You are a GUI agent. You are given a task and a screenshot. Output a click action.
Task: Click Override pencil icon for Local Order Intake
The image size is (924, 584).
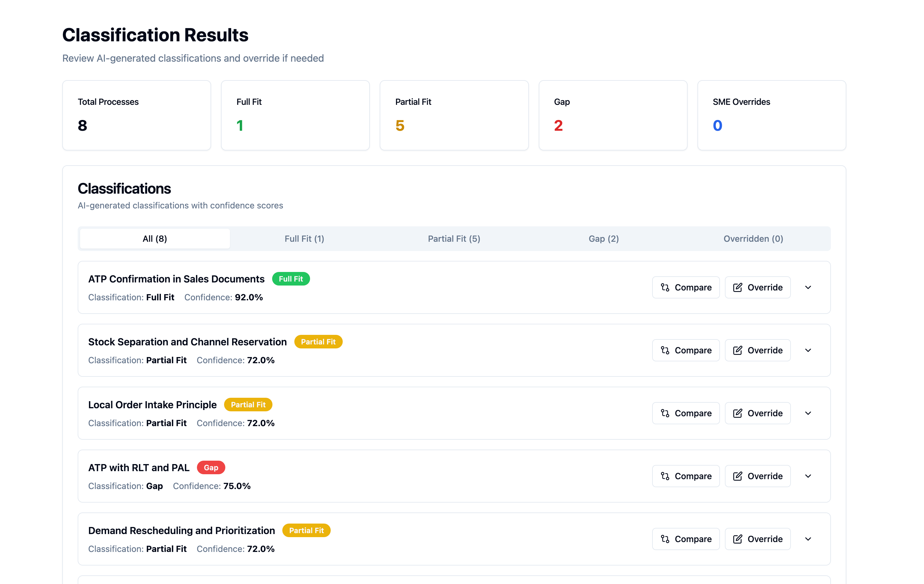point(738,413)
